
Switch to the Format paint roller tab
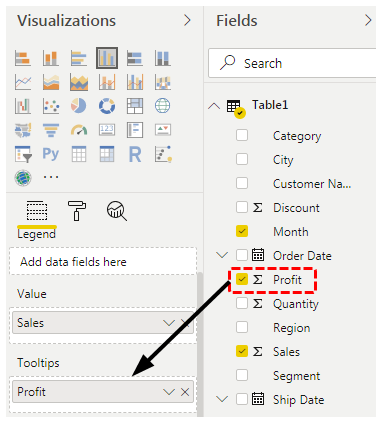77,211
